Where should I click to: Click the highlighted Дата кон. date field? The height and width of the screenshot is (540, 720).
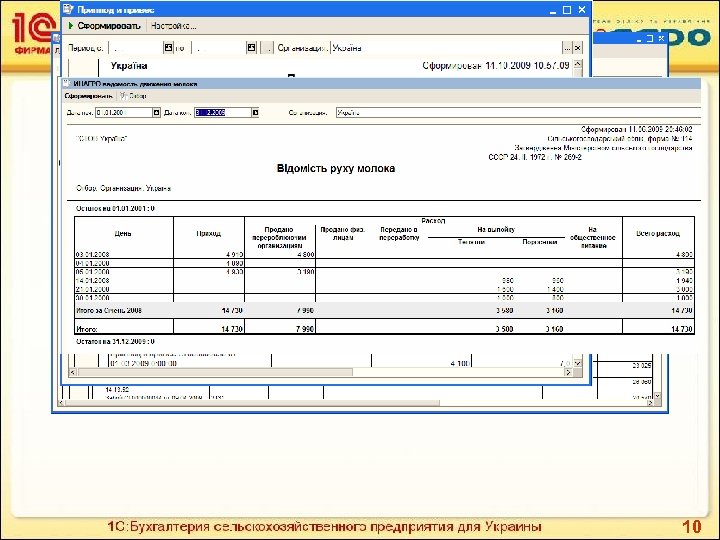pos(223,112)
